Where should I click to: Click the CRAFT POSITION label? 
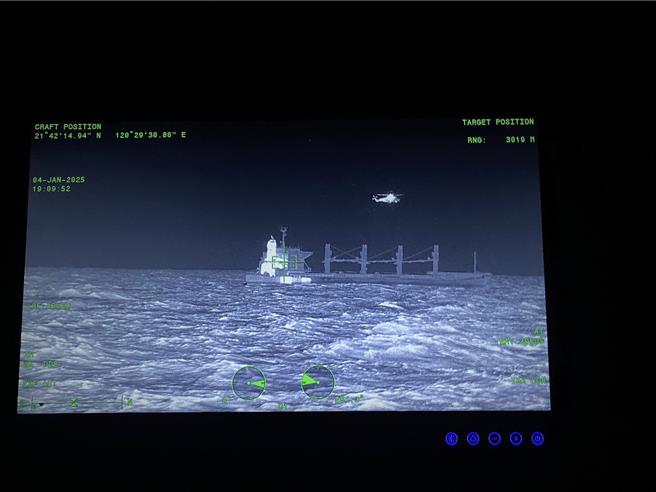pos(68,126)
